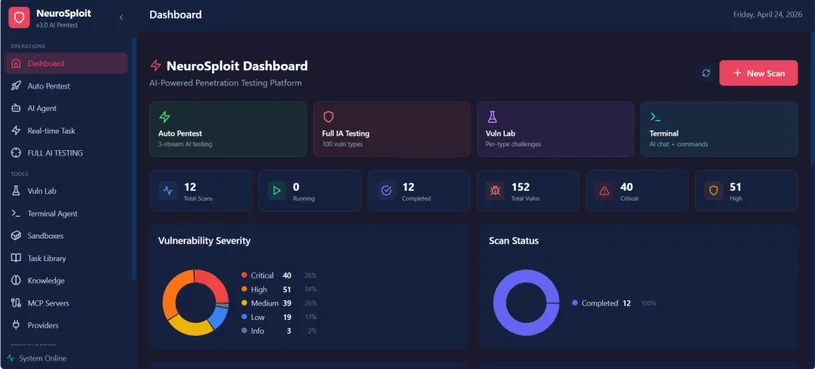This screenshot has width=815, height=369.
Task: Click the Terminal Agent prompt icon in sidebar
Action: pyautogui.click(x=16, y=213)
